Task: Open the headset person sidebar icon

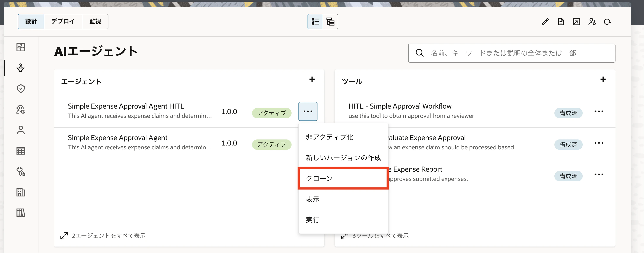Action: [21, 109]
